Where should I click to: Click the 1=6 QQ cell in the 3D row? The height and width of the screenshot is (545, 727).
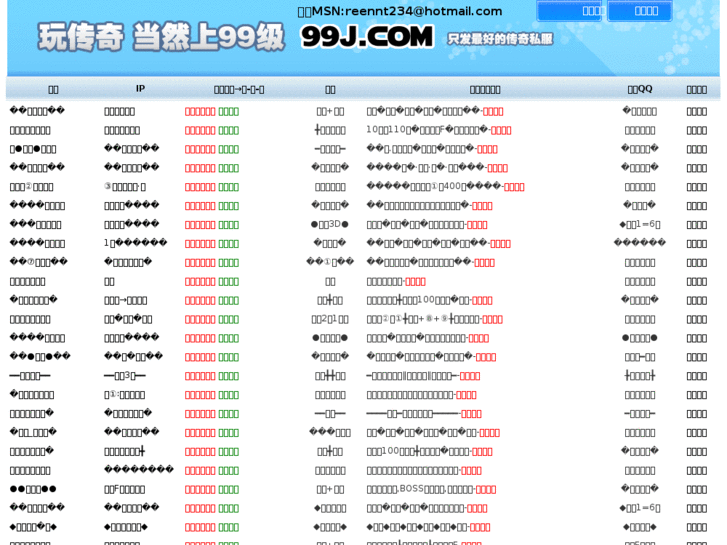click(x=640, y=224)
